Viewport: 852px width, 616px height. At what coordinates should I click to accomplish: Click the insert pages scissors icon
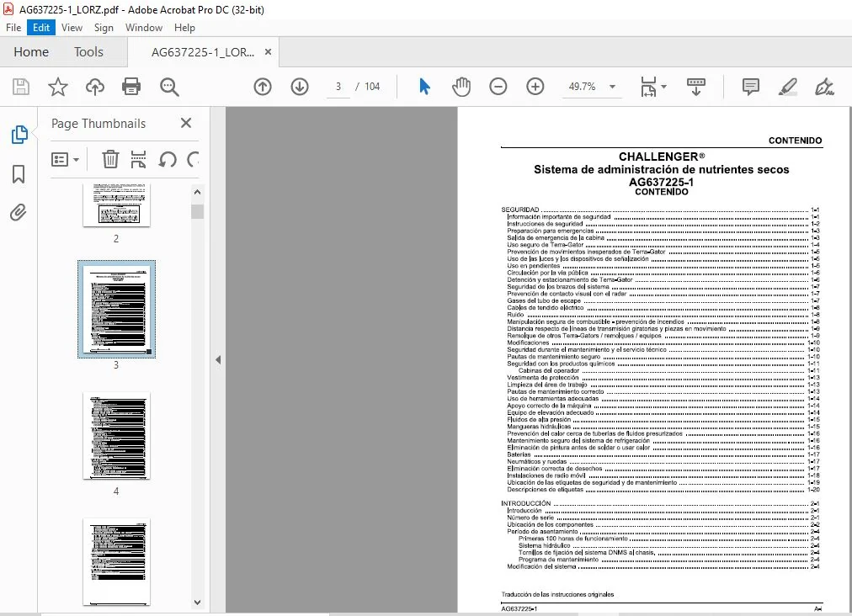point(139,159)
